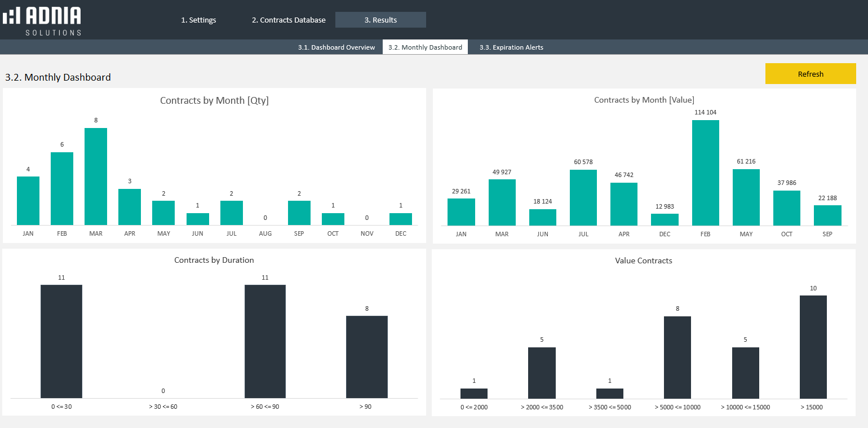Screen dimensions: 868x428
Task: Click the Contracts by Month [Value] chart title
Action: (644, 100)
